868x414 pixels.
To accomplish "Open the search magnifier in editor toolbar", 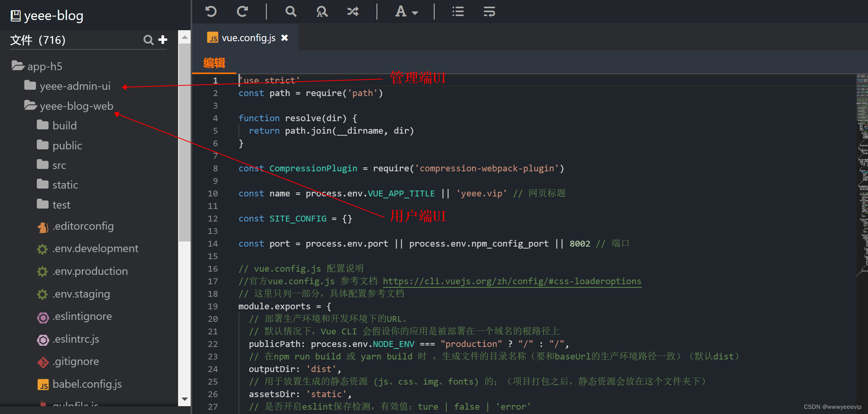I will [x=291, y=11].
